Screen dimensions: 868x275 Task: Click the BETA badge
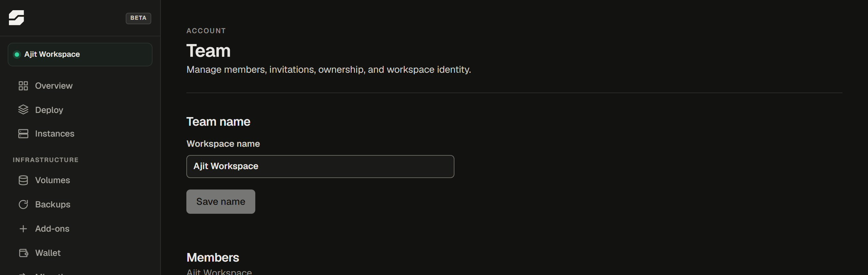[138, 18]
